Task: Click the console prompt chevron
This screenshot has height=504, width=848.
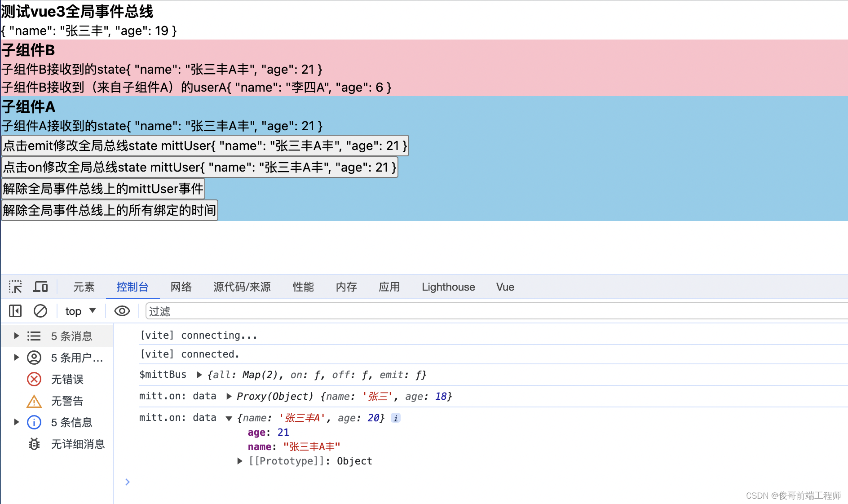Action: (x=128, y=482)
